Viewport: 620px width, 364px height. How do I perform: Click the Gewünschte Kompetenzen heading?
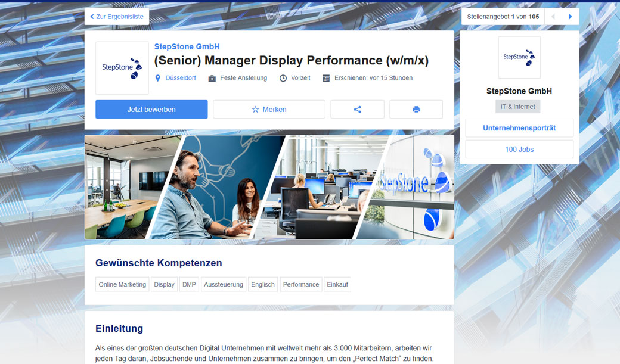pyautogui.click(x=159, y=263)
